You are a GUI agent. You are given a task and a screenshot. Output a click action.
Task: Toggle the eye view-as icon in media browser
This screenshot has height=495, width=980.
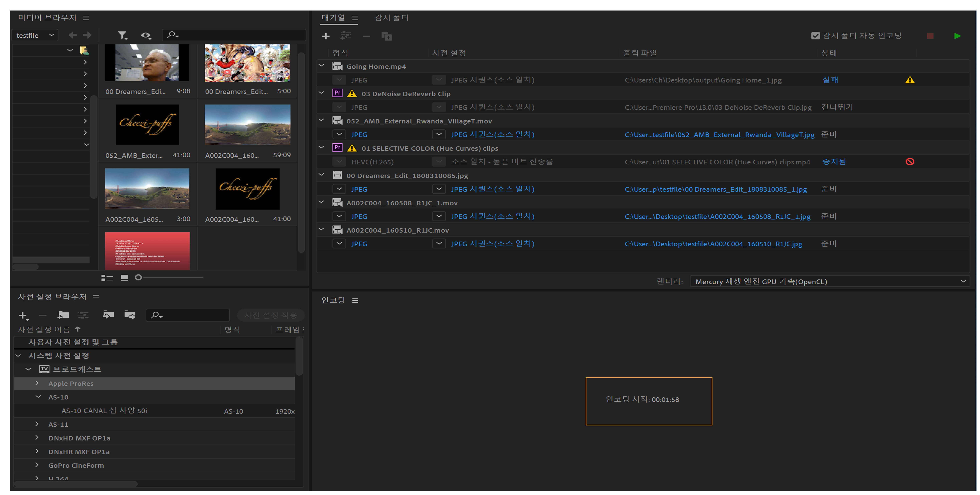(146, 35)
